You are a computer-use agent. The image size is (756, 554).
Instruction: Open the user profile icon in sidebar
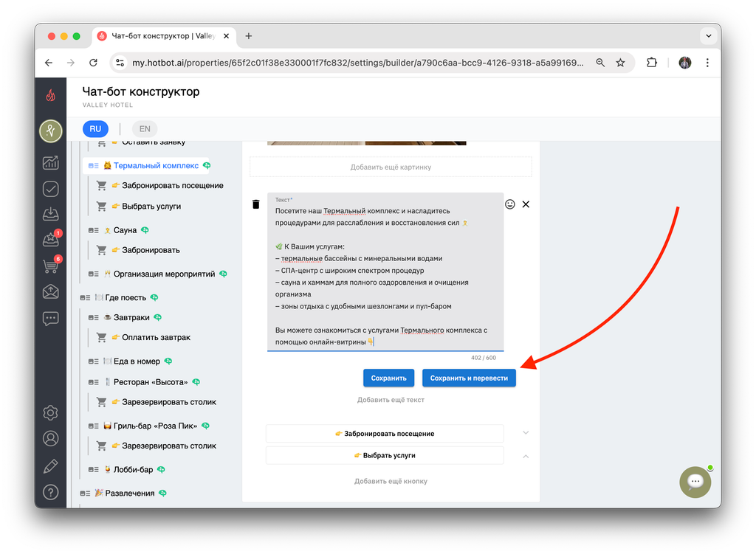(x=51, y=438)
